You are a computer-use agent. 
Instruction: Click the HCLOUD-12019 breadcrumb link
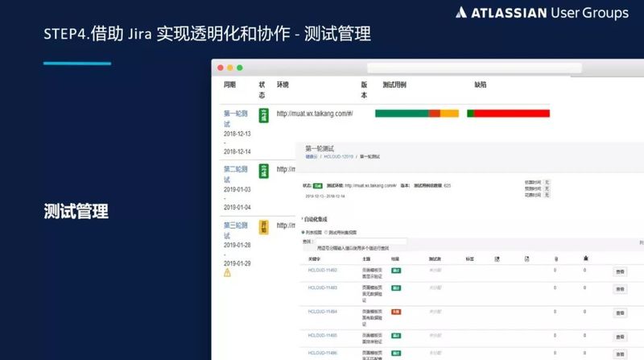click(x=338, y=157)
